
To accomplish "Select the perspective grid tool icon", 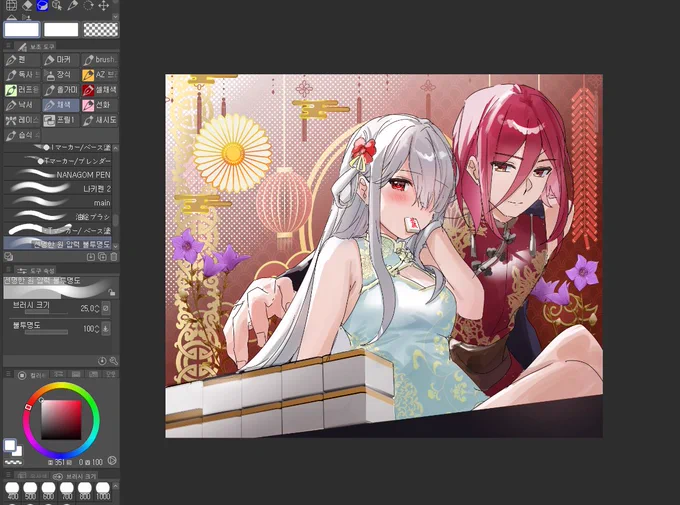I will (11, 5).
